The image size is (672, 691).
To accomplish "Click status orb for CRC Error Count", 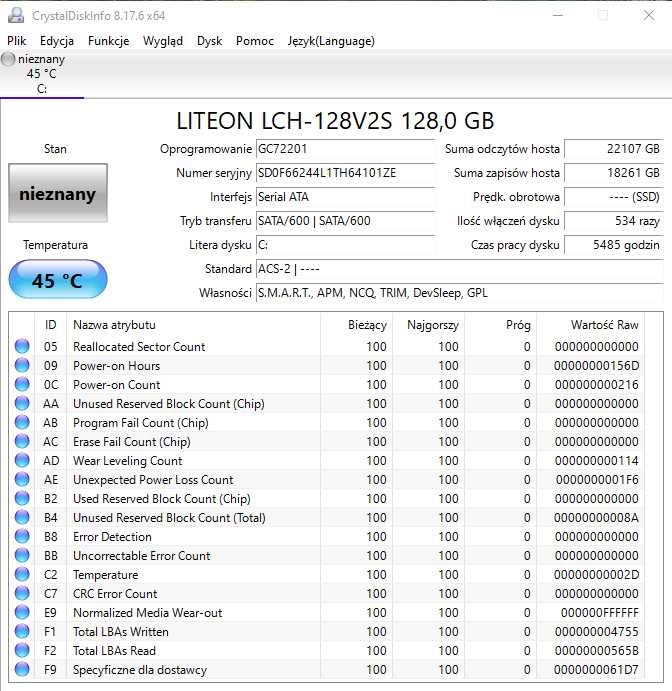I will (x=22, y=593).
